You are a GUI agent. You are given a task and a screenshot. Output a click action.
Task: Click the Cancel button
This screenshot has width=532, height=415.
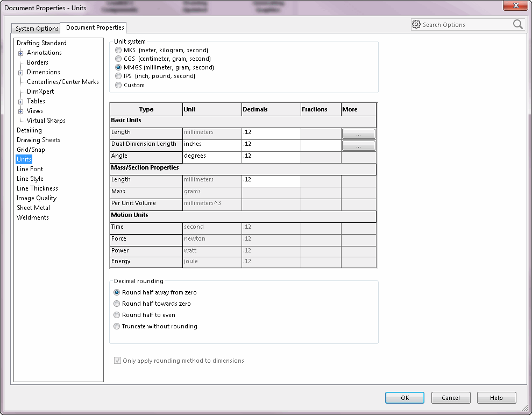451,398
